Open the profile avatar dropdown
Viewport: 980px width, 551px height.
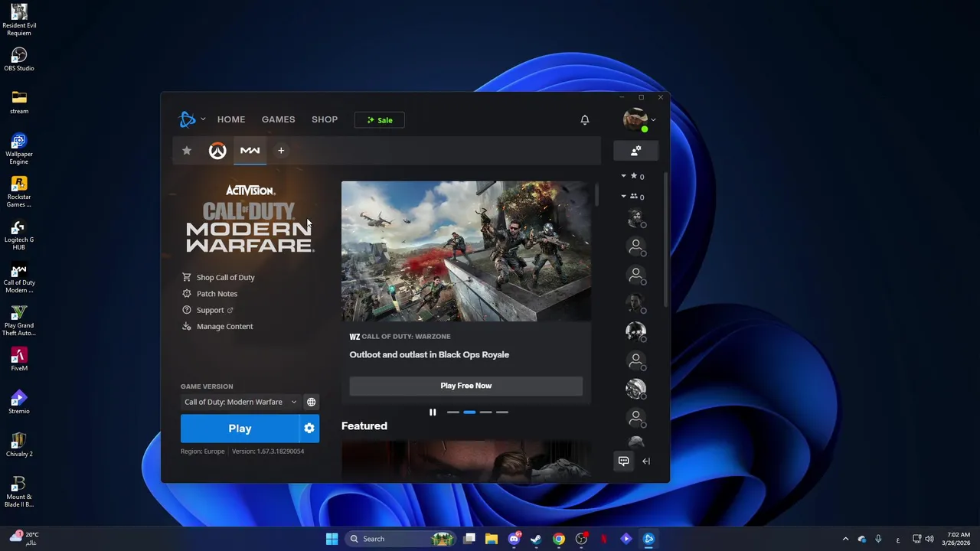point(639,120)
